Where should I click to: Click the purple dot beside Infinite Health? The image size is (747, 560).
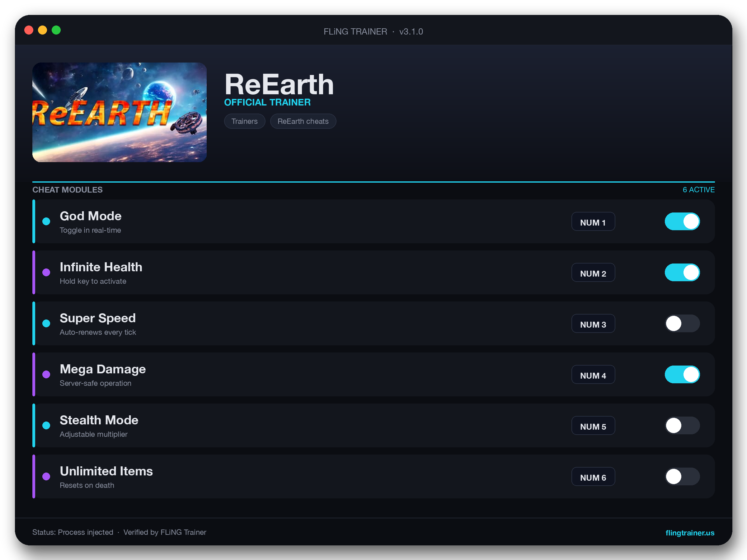pos(46,273)
